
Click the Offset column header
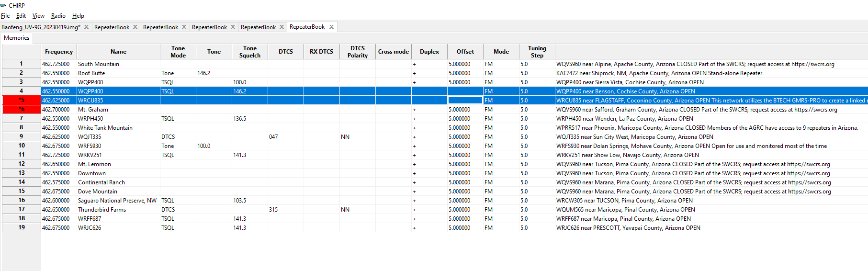click(x=465, y=52)
